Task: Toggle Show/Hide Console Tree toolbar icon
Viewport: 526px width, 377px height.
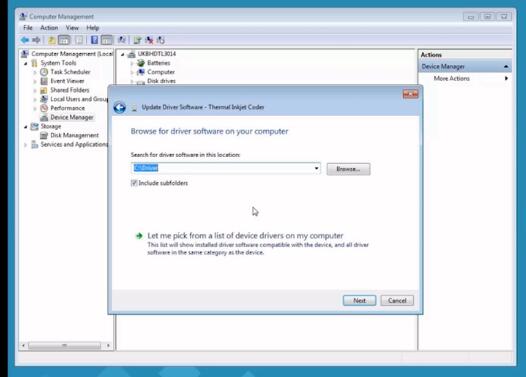Action: pos(64,40)
